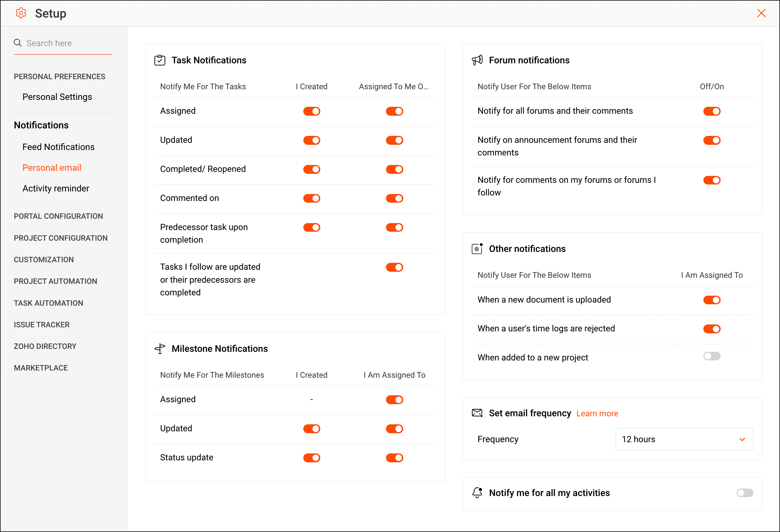Viewport: 780px width, 532px height.
Task: Enable 'When added to a new project' toggle
Action: click(711, 356)
